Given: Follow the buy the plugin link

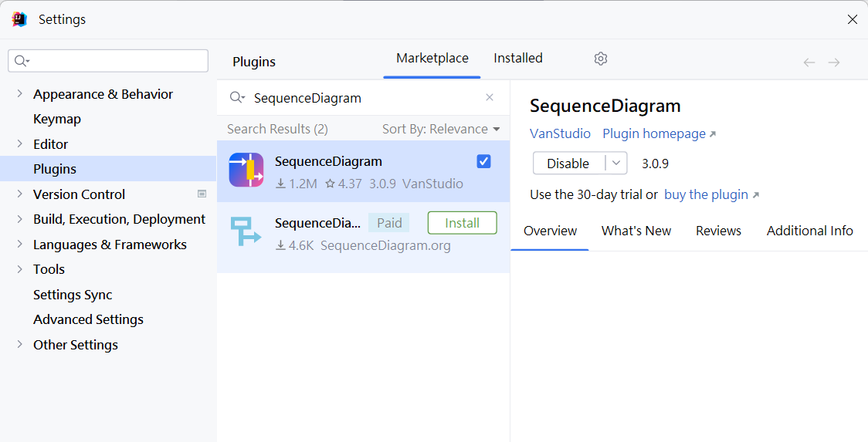Looking at the screenshot, I should point(711,194).
